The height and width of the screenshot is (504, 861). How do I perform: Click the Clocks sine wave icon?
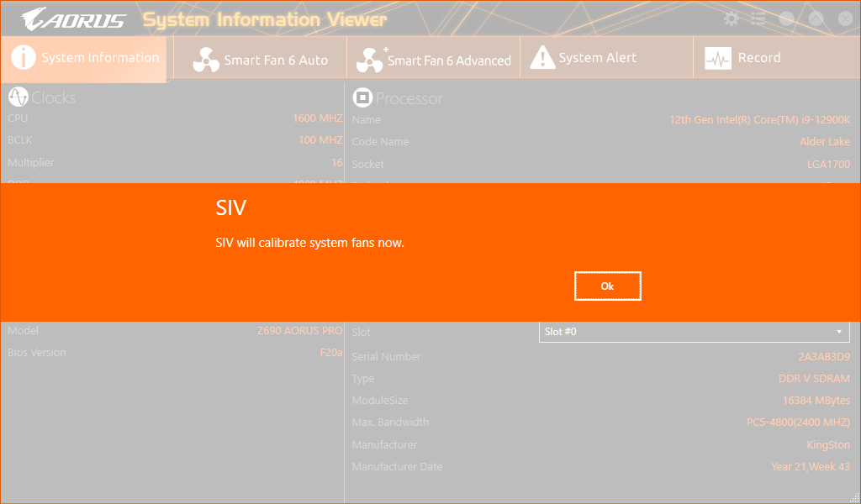tap(18, 97)
